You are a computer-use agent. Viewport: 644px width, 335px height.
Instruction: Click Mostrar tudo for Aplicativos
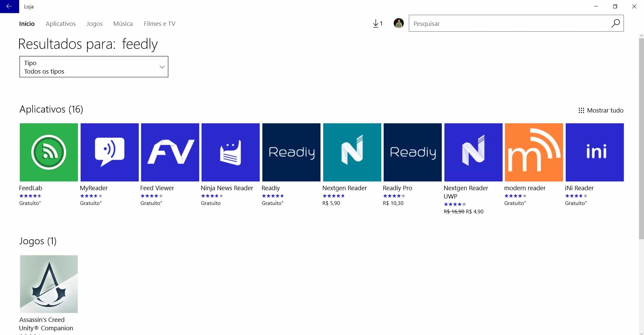coord(601,110)
